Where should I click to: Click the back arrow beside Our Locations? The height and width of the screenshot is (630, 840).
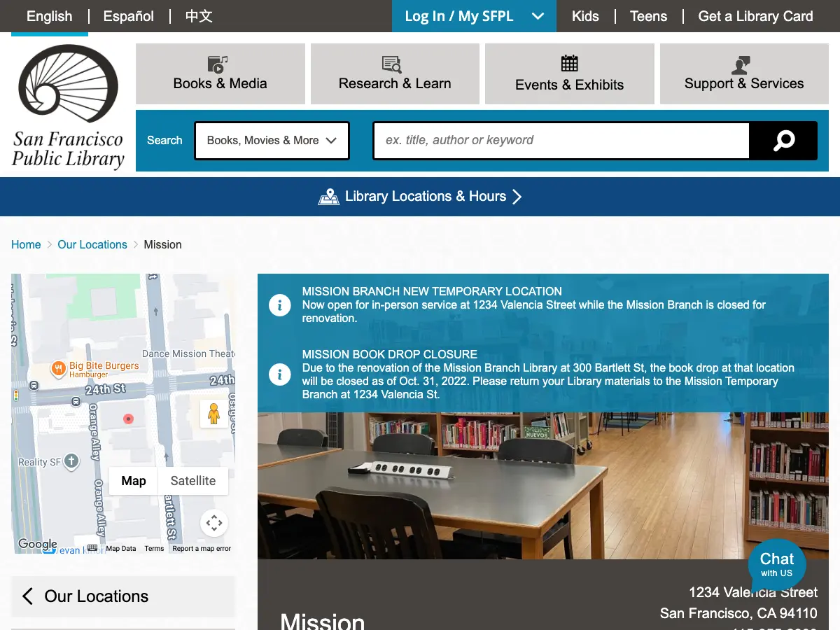click(x=27, y=596)
